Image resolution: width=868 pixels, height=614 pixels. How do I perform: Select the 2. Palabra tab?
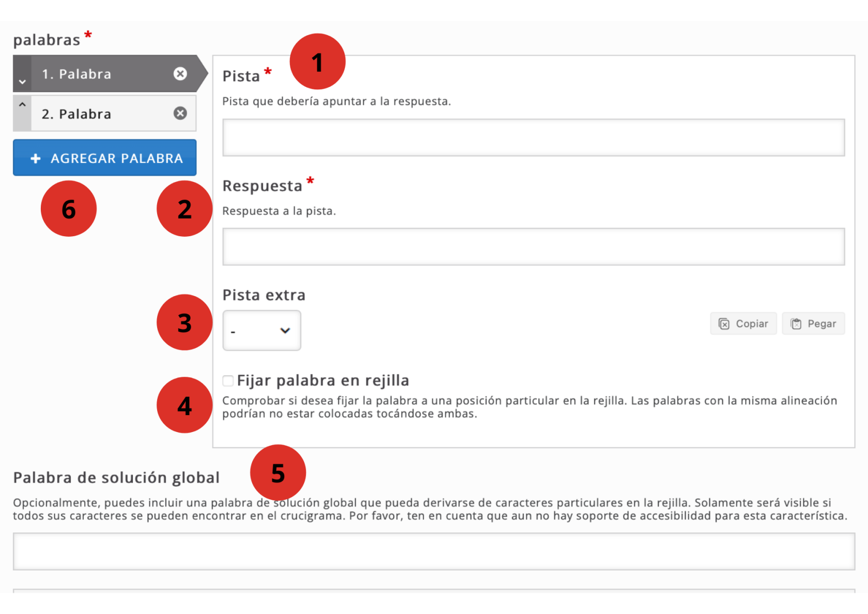103,113
